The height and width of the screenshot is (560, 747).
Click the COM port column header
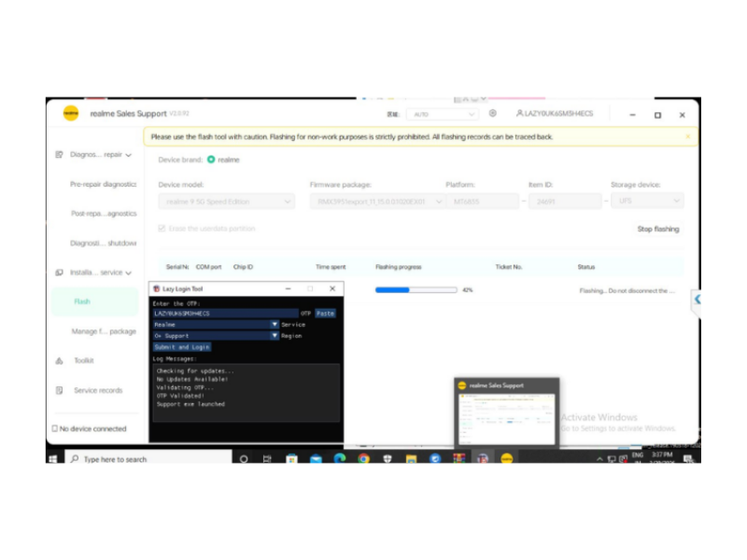[208, 267]
